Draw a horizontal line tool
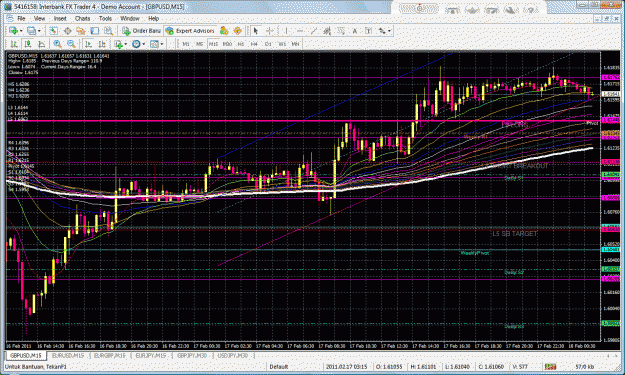This screenshot has width=625, height=375. click(300, 31)
